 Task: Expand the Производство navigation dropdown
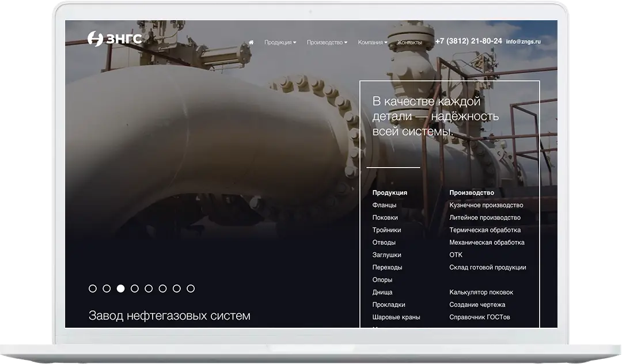pyautogui.click(x=327, y=43)
